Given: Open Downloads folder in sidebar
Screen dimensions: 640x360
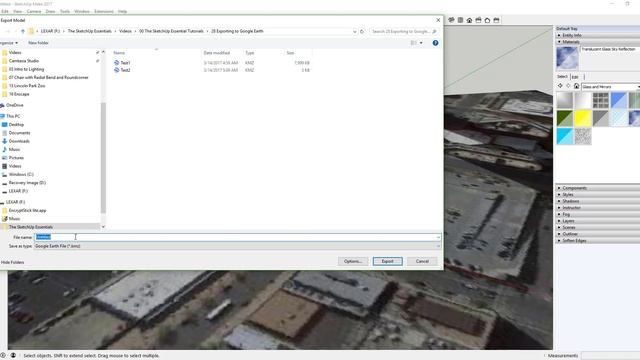Looking at the screenshot, I should pyautogui.click(x=19, y=141).
